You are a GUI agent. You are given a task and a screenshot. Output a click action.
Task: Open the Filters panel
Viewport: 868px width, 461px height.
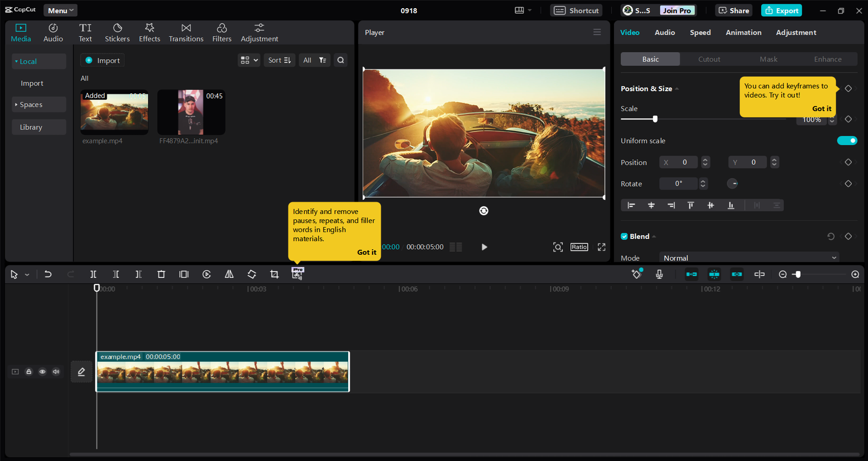222,33
